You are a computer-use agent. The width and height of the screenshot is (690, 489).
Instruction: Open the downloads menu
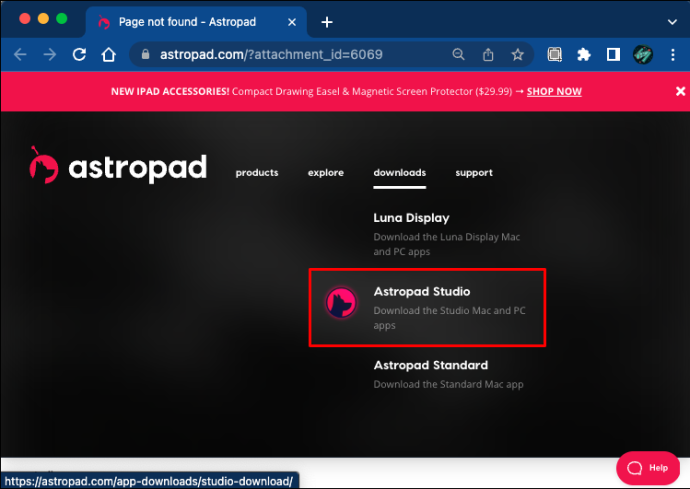click(400, 173)
